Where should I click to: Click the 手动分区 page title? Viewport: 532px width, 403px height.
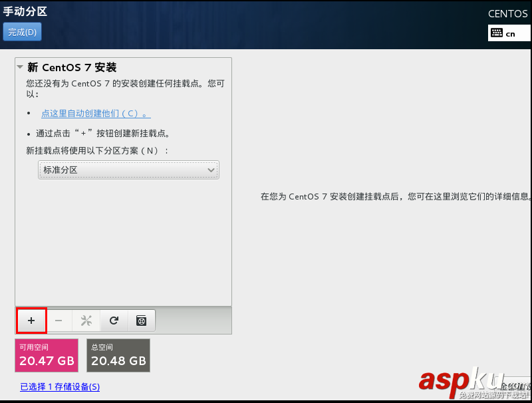[x=25, y=11]
